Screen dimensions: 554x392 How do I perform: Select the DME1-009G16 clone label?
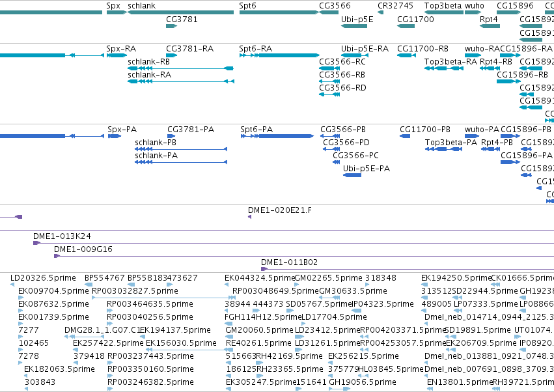click(x=83, y=249)
